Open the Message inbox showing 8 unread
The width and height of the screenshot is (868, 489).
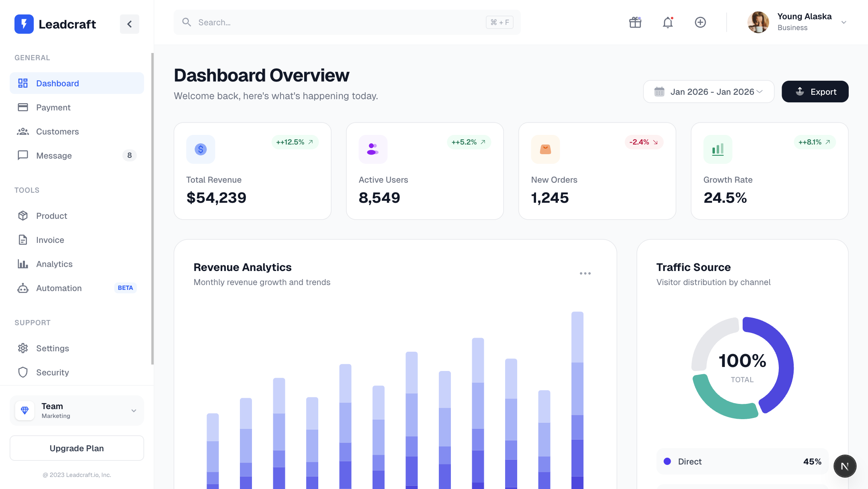(x=54, y=155)
